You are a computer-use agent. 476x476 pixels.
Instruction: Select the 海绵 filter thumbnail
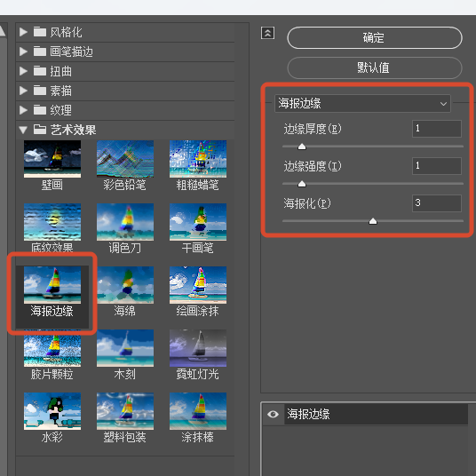coord(125,285)
